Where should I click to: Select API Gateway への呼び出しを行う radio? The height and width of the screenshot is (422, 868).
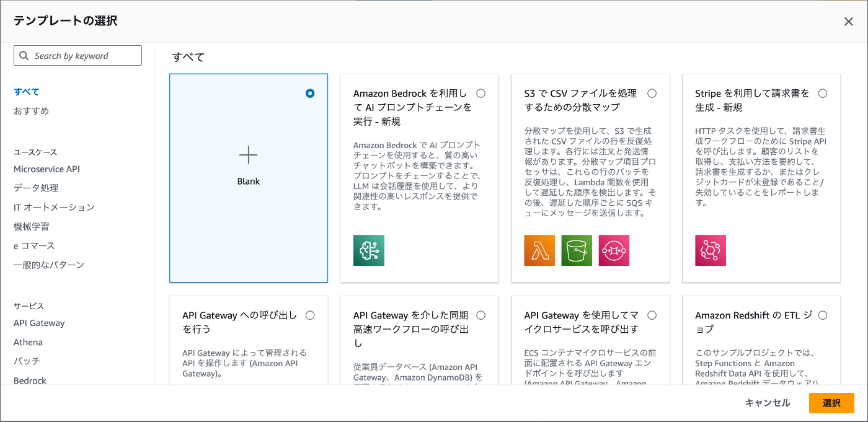pyautogui.click(x=310, y=315)
